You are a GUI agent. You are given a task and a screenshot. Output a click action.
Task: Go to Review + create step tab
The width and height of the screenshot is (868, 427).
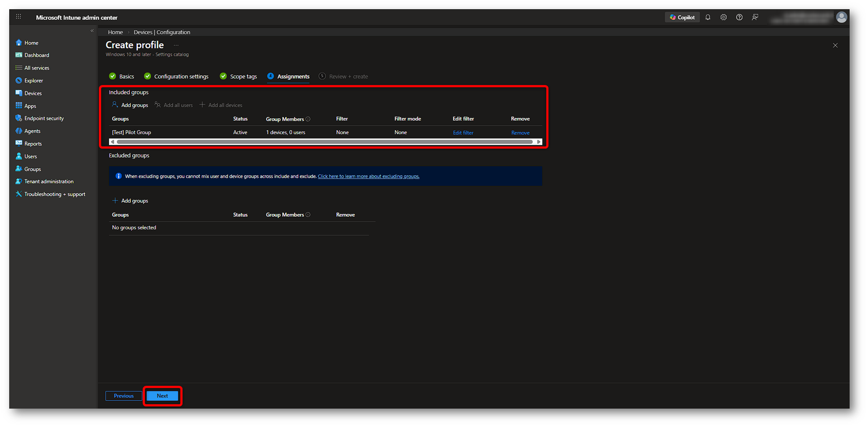coord(343,77)
